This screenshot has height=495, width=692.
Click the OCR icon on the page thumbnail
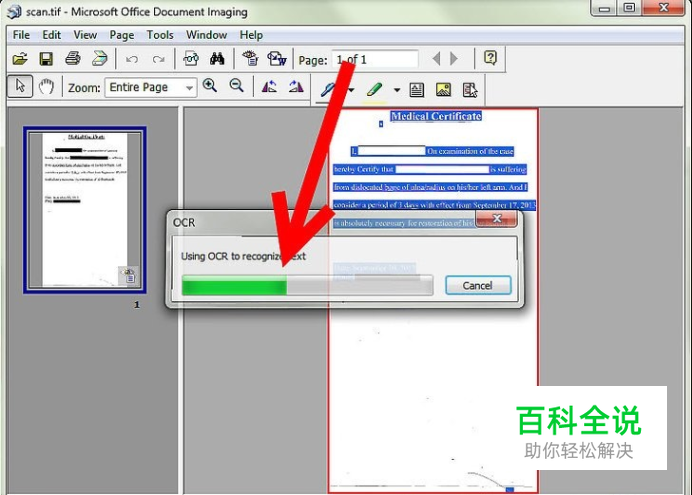(128, 275)
